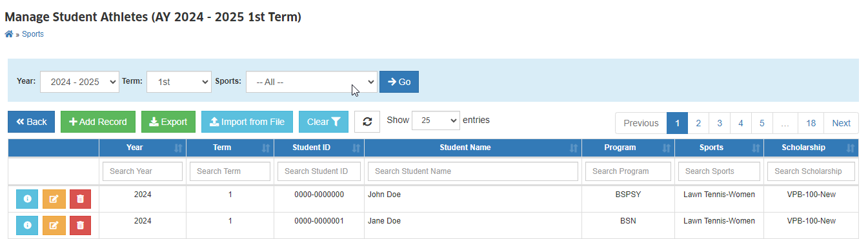Expand the Sports filter dropdown
868x239 pixels.
click(x=311, y=82)
